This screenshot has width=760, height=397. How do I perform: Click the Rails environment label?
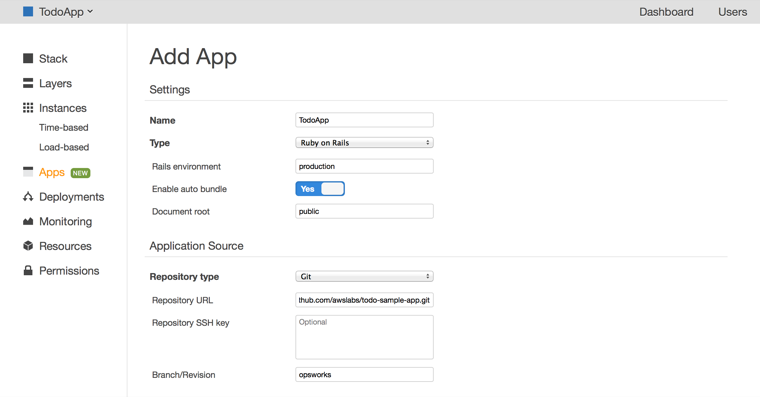click(186, 166)
